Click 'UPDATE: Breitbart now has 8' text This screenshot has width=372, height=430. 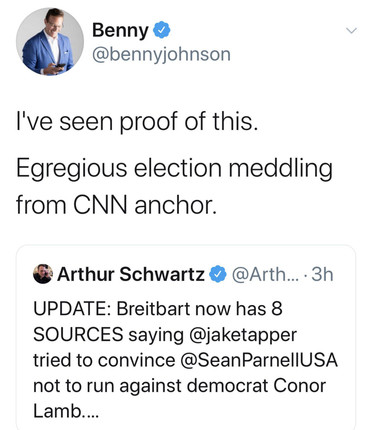point(158,309)
